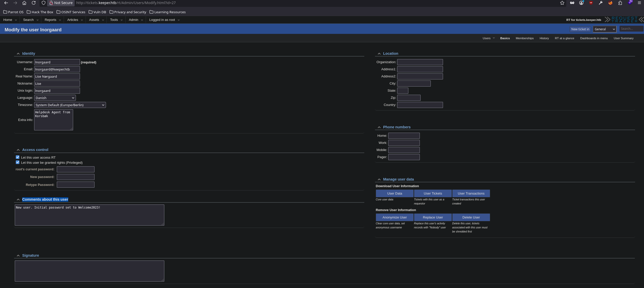Open the Hack The Box bookmarks folder
The image size is (644, 288).
40,12
